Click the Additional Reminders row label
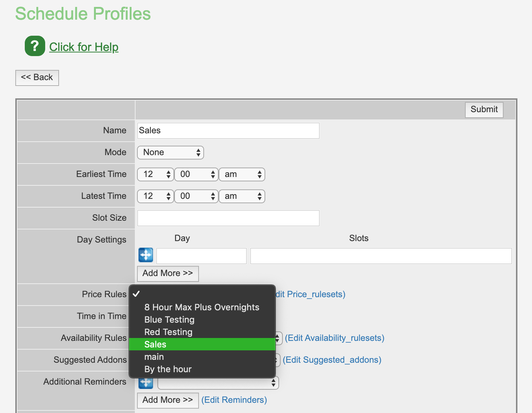Image resolution: width=532 pixels, height=413 pixels. pyautogui.click(x=85, y=382)
